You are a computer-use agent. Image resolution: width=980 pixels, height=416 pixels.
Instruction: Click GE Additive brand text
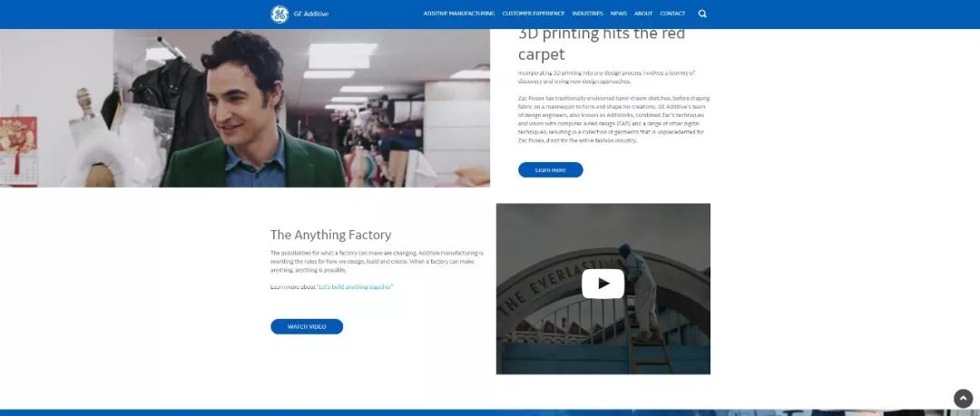311,14
